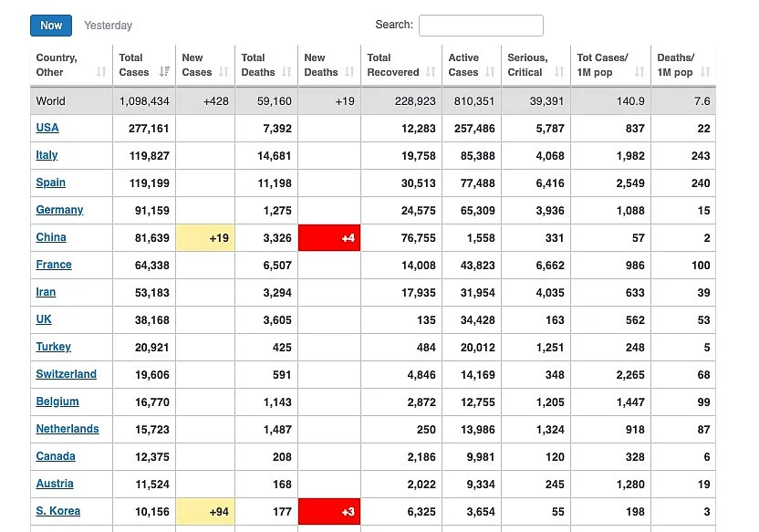Sort by Country, Other column icon
759x532 pixels.
click(100, 72)
